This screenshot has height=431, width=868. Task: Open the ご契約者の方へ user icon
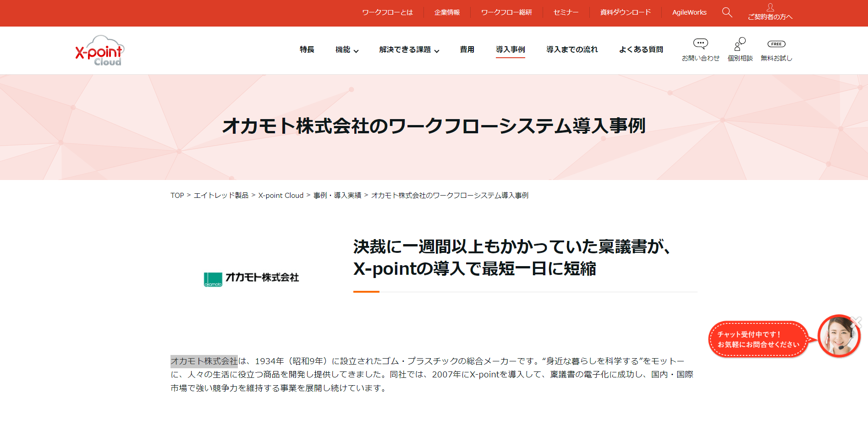pyautogui.click(x=770, y=7)
